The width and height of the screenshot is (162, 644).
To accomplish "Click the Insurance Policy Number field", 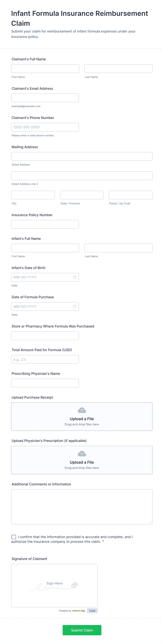I will pos(45,224).
